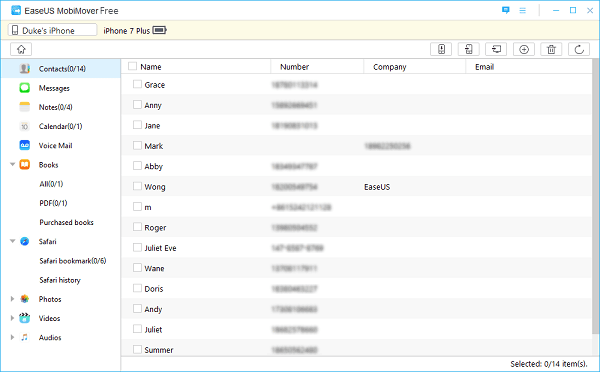The width and height of the screenshot is (600, 372).
Task: Check the box next to Abby
Action: click(137, 165)
